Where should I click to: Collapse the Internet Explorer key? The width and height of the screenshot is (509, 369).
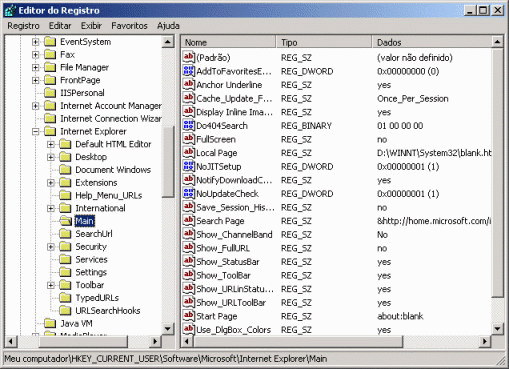click(x=35, y=132)
